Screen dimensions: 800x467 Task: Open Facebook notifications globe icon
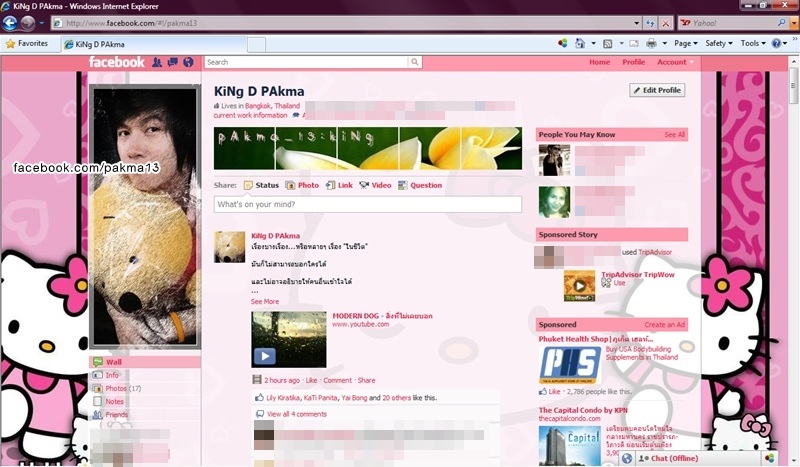point(188,62)
